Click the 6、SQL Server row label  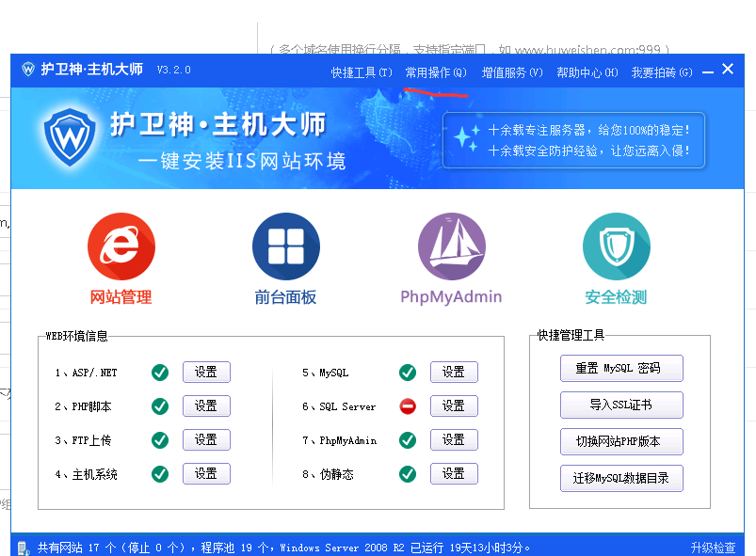(339, 406)
